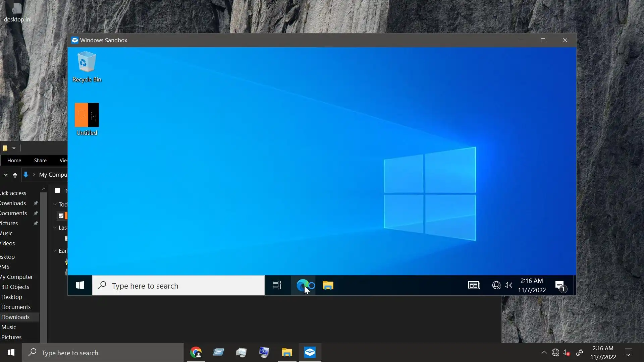Open sandbox notification center
Image resolution: width=644 pixels, height=362 pixels.
click(x=560, y=286)
